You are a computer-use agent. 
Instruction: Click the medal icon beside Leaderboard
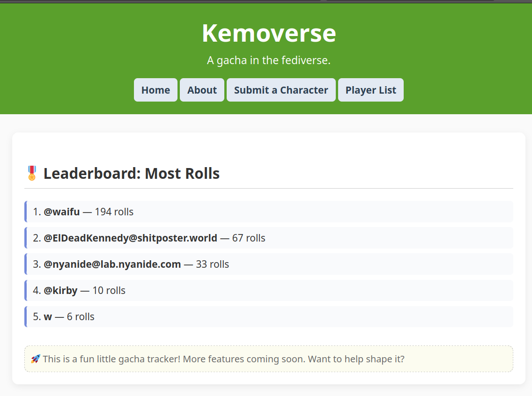coord(32,173)
